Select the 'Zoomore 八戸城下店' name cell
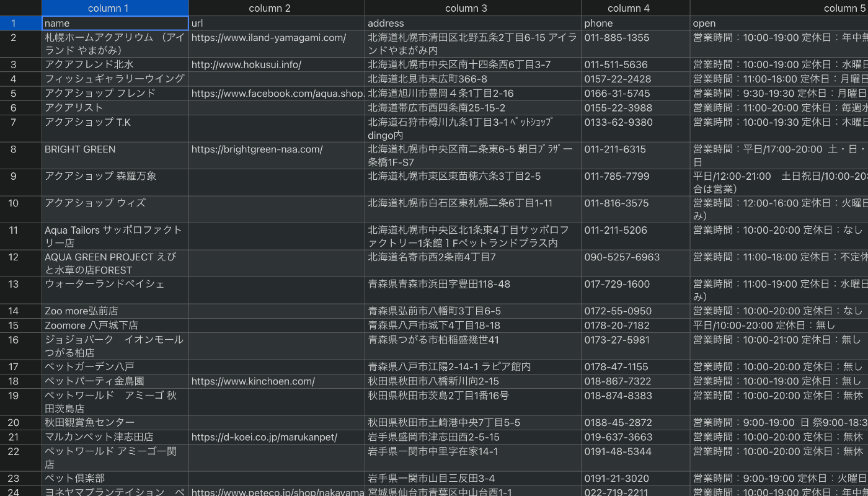 (x=115, y=325)
